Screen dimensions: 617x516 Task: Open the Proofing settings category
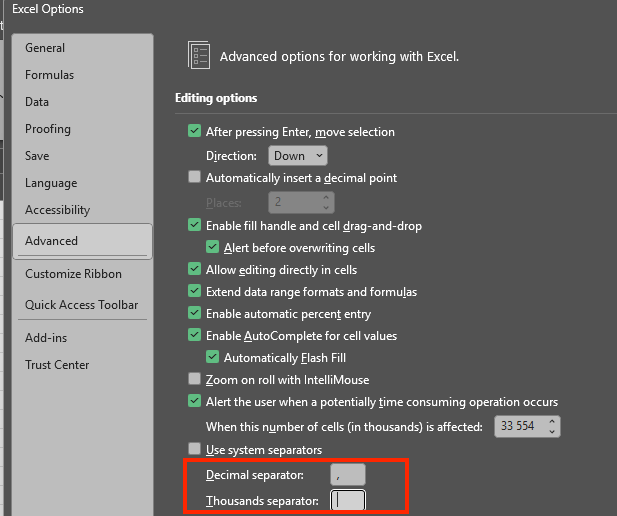click(x=48, y=129)
